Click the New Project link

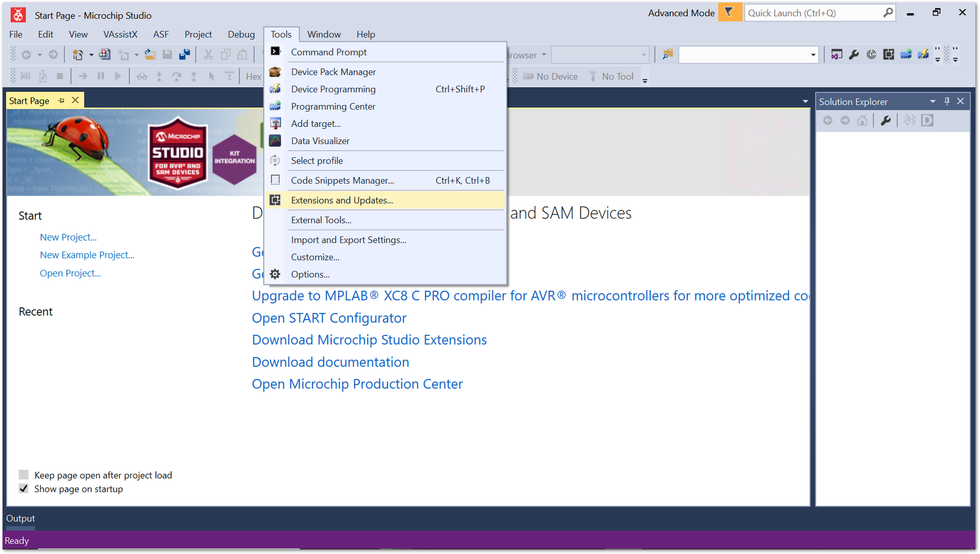pyautogui.click(x=68, y=237)
